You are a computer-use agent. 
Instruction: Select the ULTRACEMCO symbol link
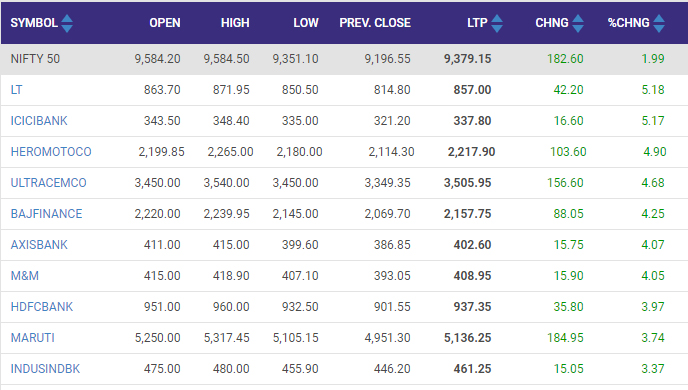[x=48, y=183]
